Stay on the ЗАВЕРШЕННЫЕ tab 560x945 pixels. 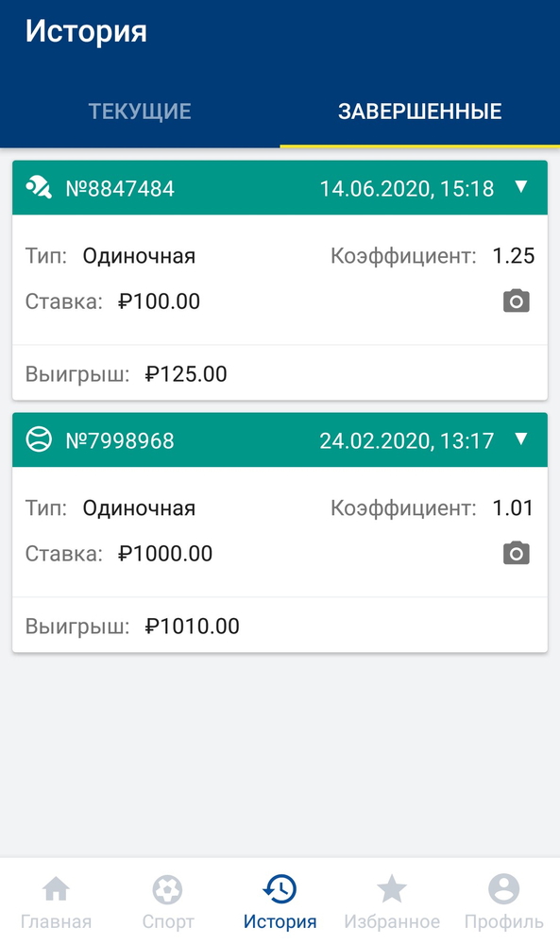[419, 111]
